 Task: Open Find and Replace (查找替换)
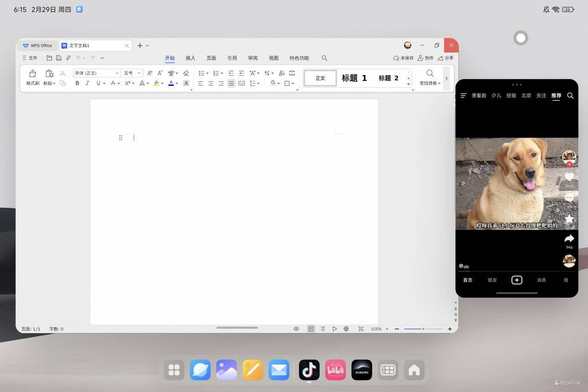pyautogui.click(x=430, y=77)
